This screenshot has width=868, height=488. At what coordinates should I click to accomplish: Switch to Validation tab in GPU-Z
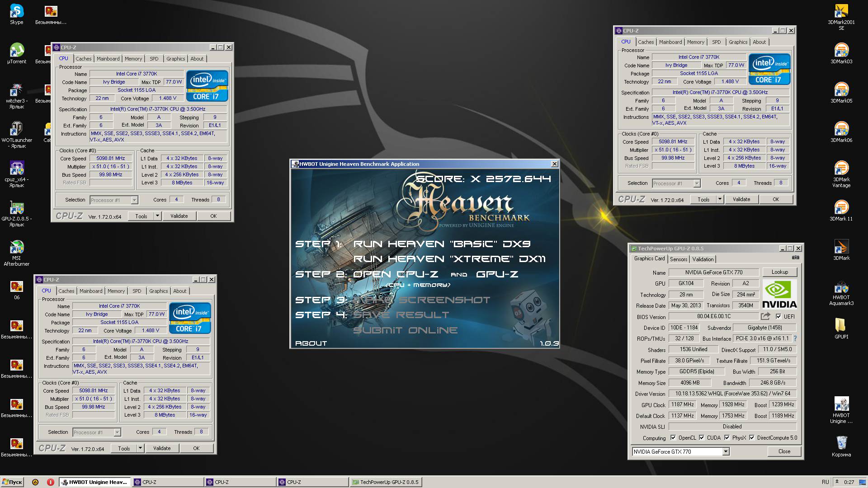click(703, 259)
